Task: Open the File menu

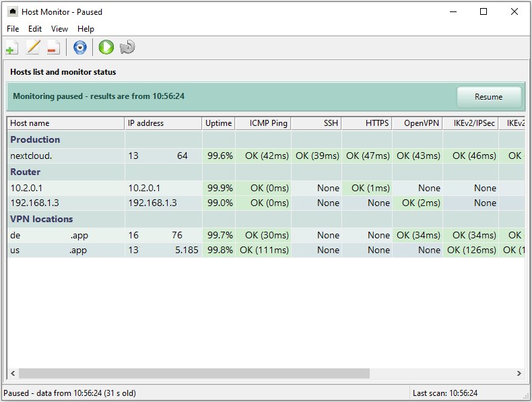Action: click(13, 29)
